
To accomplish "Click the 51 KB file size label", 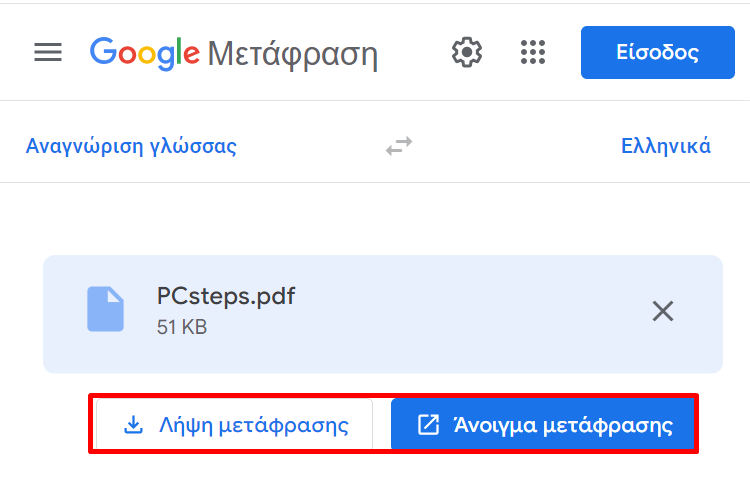I will pos(182,327).
